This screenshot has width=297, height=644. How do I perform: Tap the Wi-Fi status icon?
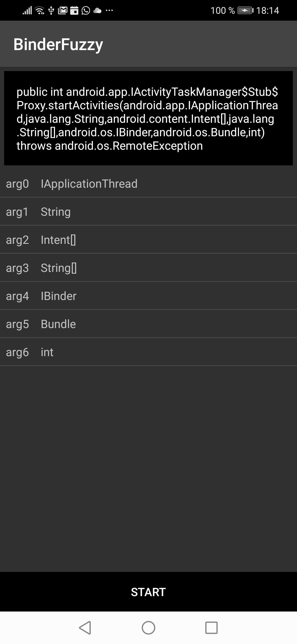40,11
